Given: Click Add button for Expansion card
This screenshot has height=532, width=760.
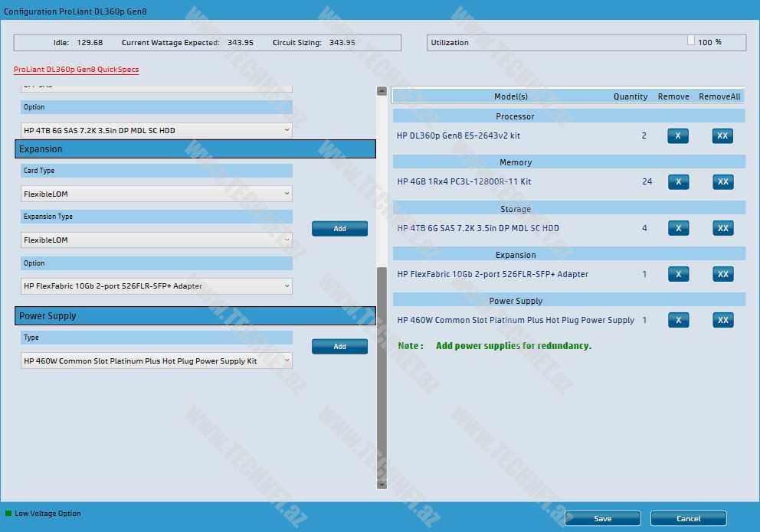Looking at the screenshot, I should point(339,228).
